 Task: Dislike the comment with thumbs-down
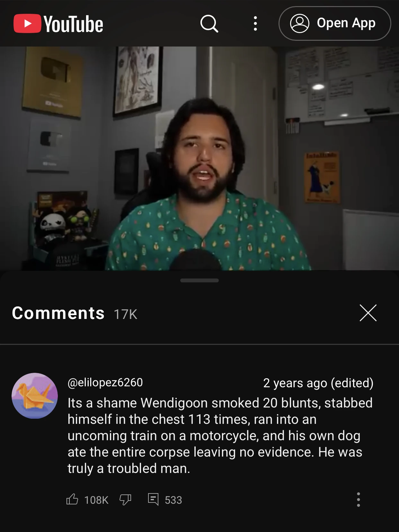point(125,500)
